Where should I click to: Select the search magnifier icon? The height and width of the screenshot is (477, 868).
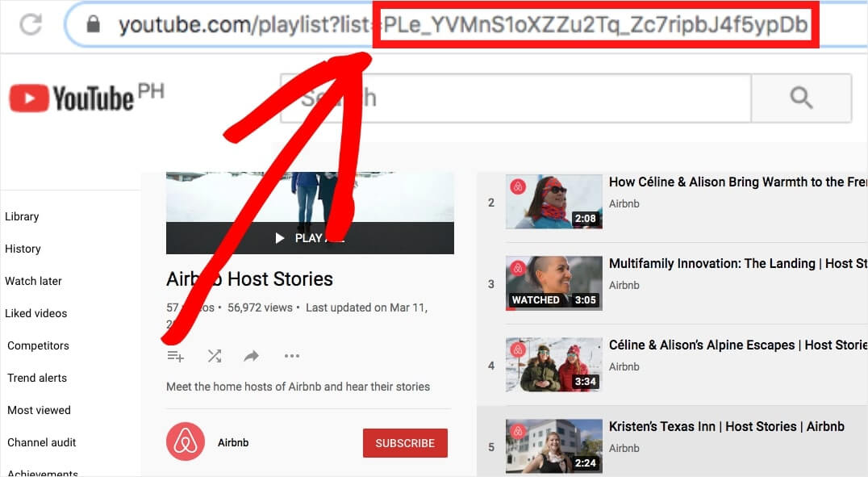tap(801, 97)
